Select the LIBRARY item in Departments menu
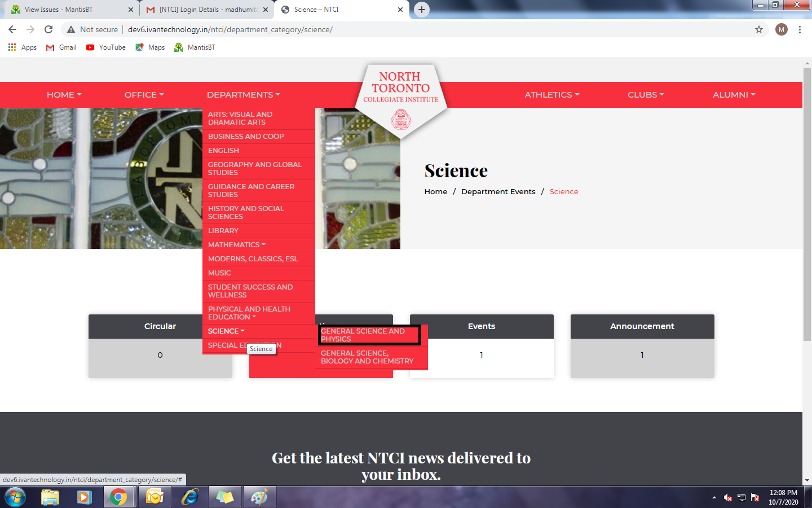Image resolution: width=812 pixels, height=508 pixels. (x=223, y=230)
